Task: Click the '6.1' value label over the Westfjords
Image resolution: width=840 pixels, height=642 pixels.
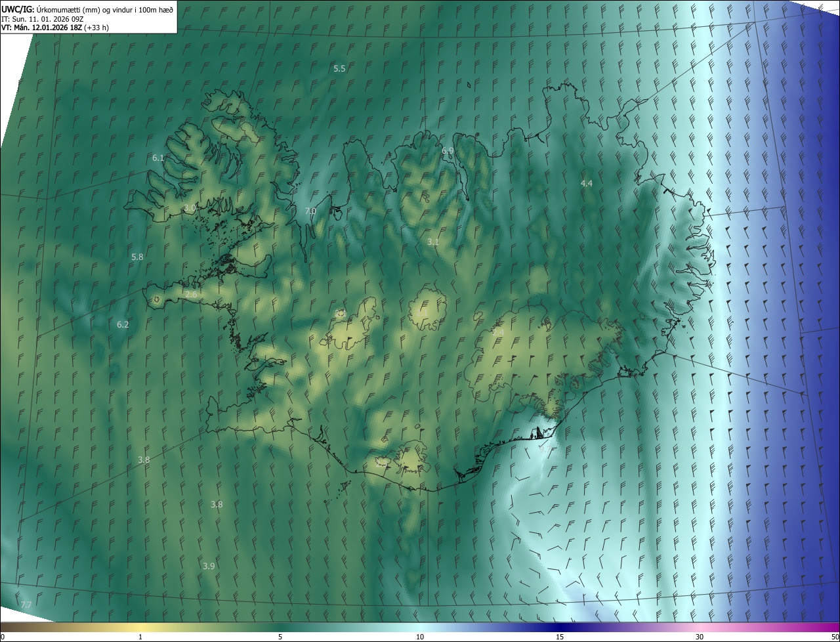Action: coord(158,158)
